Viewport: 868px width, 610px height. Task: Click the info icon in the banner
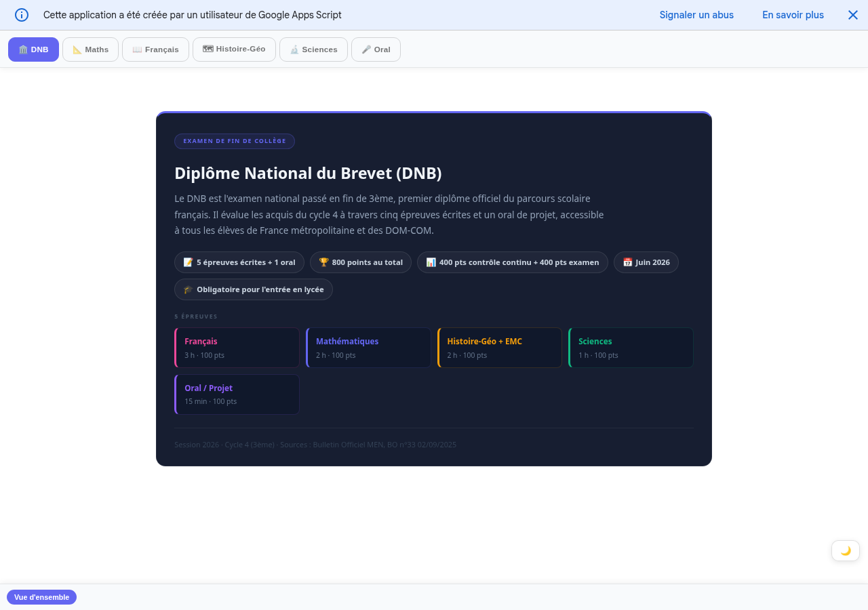tap(22, 15)
